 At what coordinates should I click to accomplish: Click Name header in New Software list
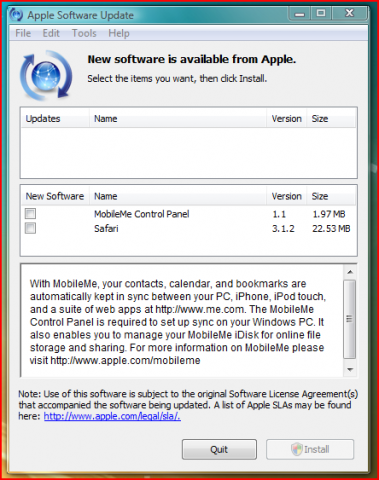click(x=178, y=196)
